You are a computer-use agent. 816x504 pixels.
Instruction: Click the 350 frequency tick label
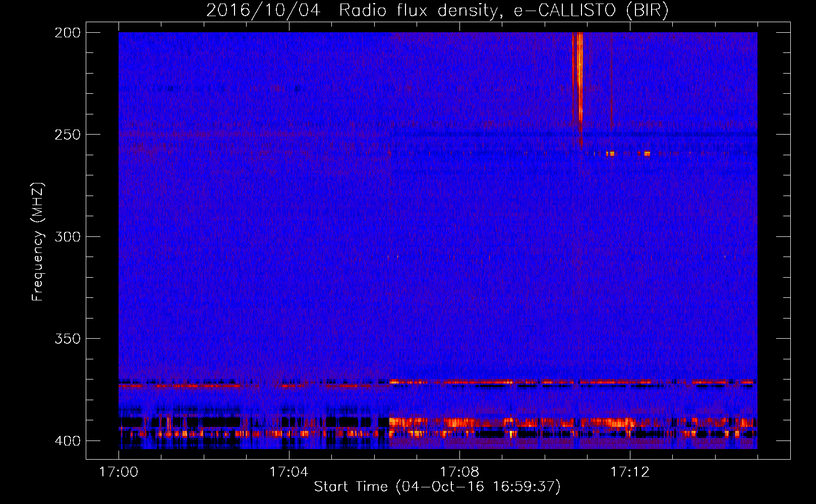click(x=68, y=338)
